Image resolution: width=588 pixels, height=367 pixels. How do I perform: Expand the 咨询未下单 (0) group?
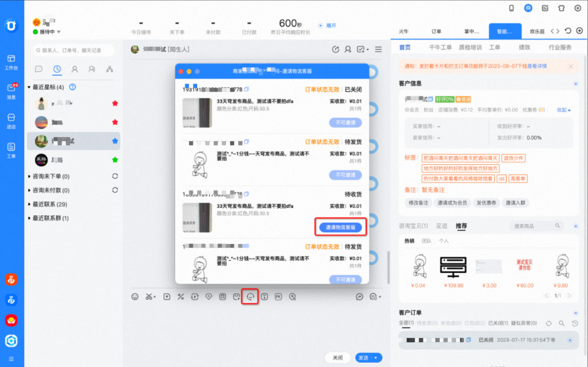coord(29,176)
